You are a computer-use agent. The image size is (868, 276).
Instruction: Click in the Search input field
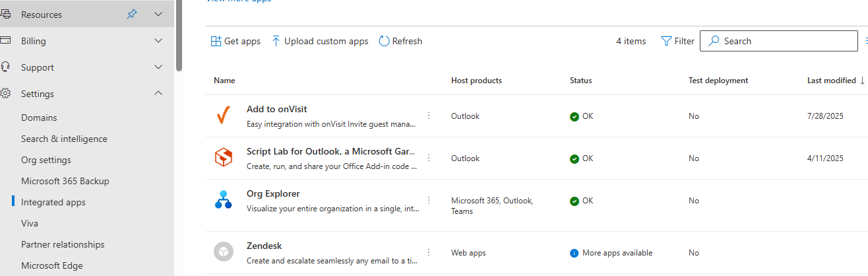tap(778, 41)
